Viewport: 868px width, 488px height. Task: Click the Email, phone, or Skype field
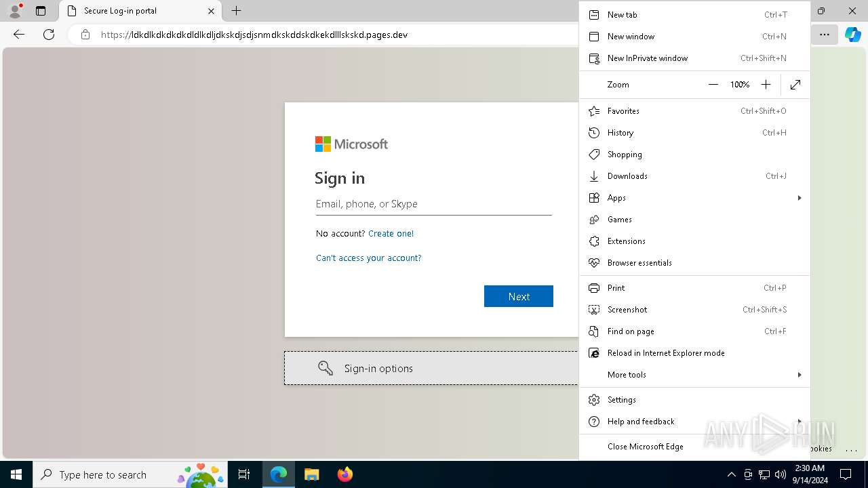pyautogui.click(x=434, y=204)
